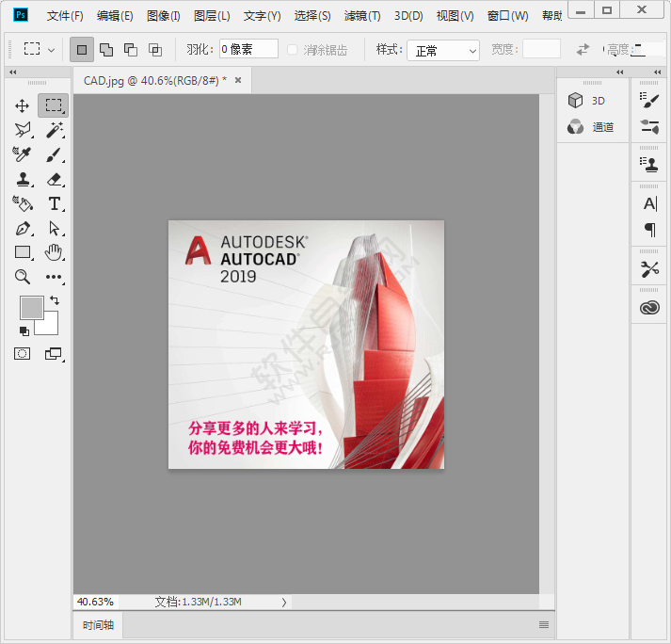Image resolution: width=671 pixels, height=644 pixels.
Task: Open the Paragraph panel icon
Action: (x=649, y=230)
